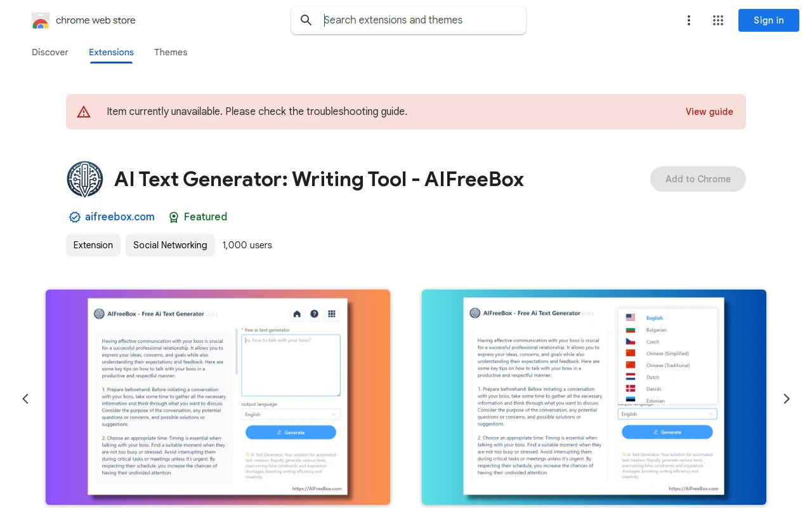Viewport: 812px width, 508px height.
Task: Switch to the Discover tab
Action: [x=50, y=52]
